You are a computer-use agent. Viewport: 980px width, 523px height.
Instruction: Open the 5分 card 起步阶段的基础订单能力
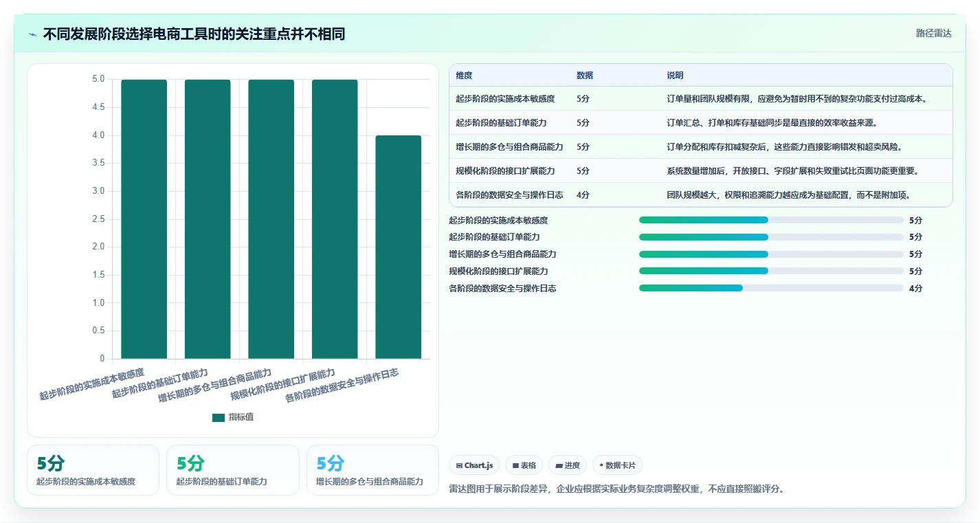[233, 470]
